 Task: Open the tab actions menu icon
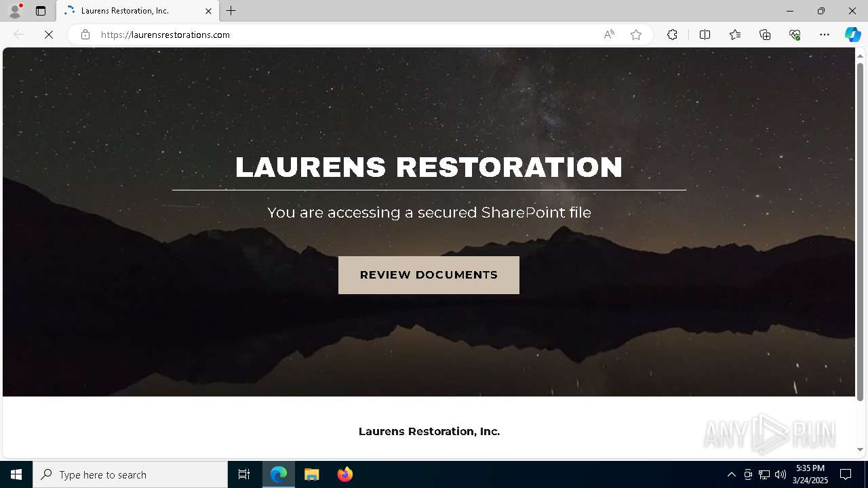[41, 11]
